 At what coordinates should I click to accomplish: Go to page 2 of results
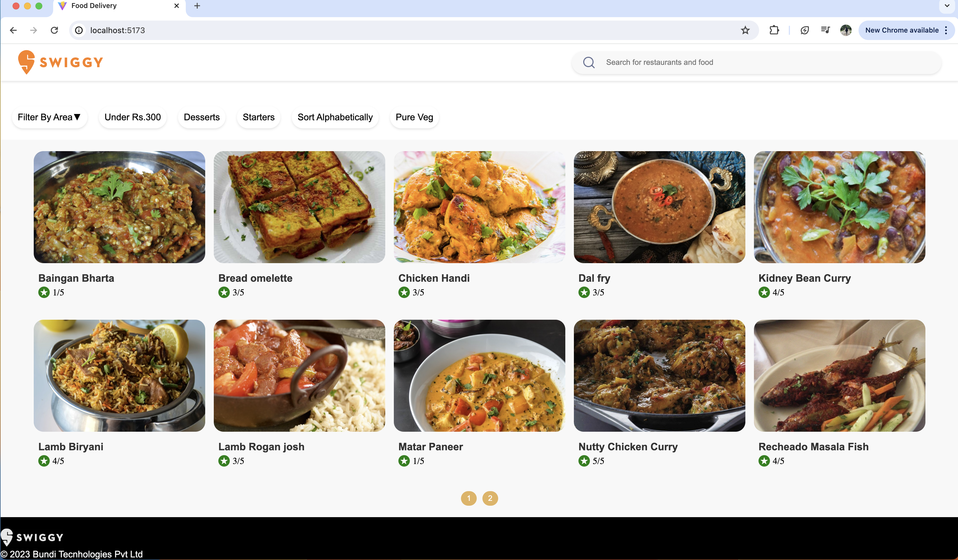[x=490, y=498]
